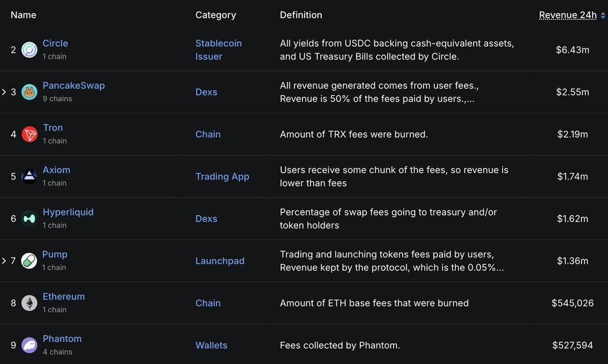Expand the PancakeSwap row chevron
Screen dimensions: 608x364
click(4, 92)
